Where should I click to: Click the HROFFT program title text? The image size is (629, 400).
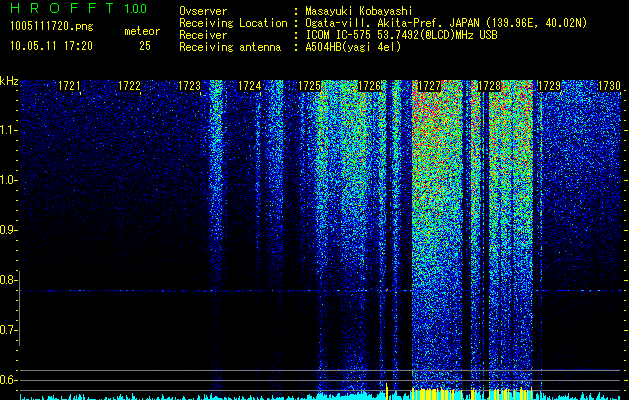(62, 8)
